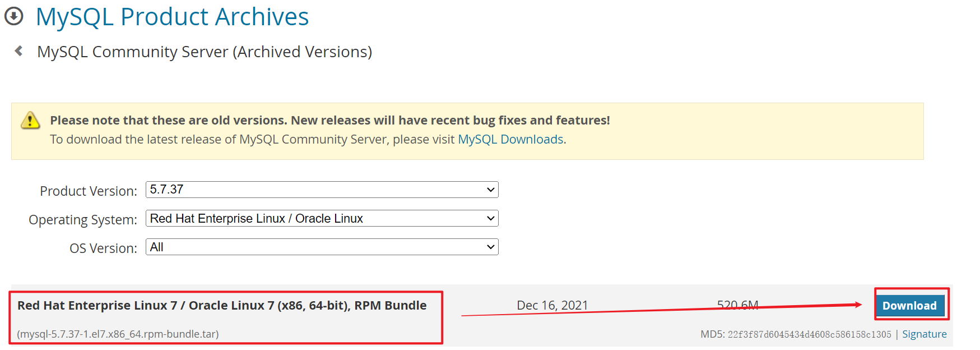Select the Red Hat Enterprise Linux 7 RPM Bundle title
This screenshot has width=980, height=350.
pyautogui.click(x=222, y=306)
